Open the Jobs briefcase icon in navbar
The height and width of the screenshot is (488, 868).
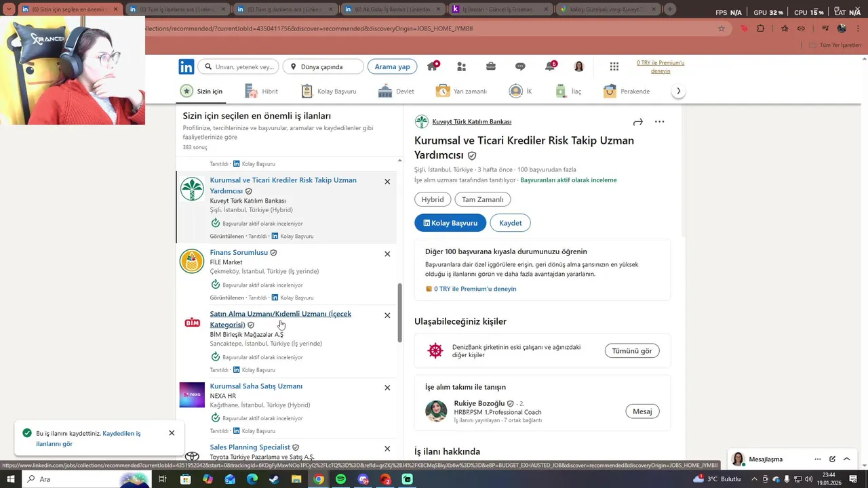(491, 66)
